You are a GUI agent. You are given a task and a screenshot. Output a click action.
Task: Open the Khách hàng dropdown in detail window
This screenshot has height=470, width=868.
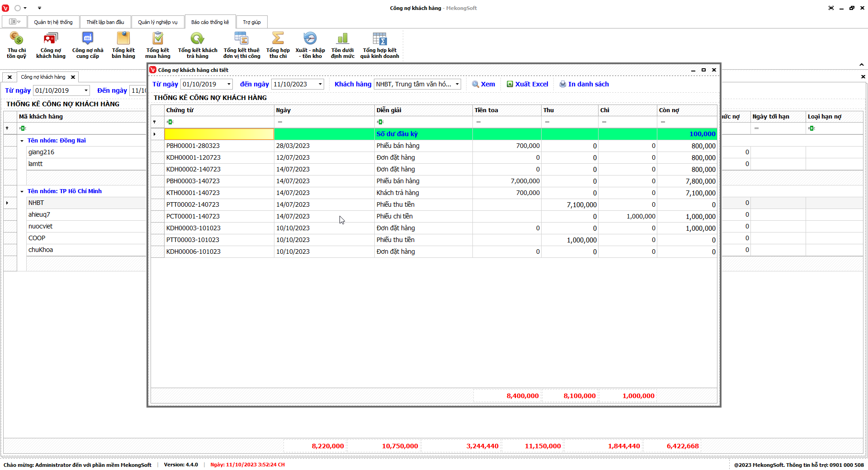point(457,84)
